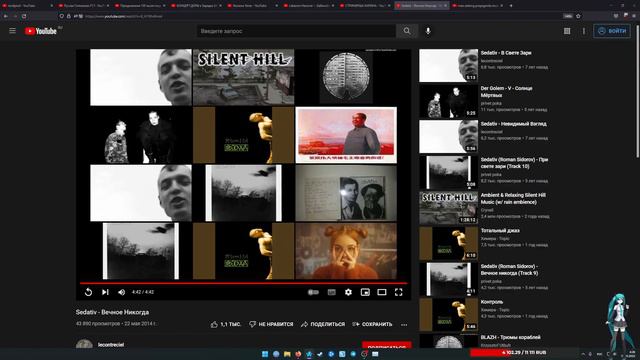
Task: Replay the finished video
Action: [x=88, y=292]
